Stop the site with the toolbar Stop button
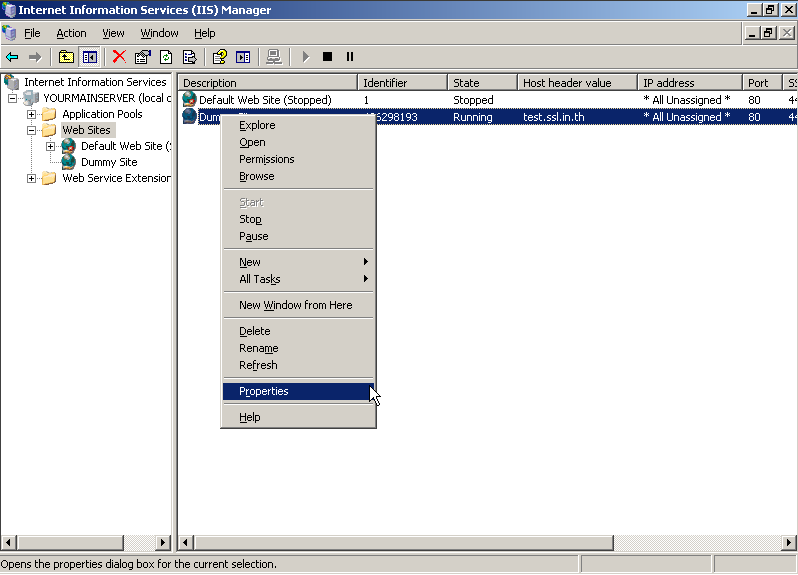This screenshot has height=575, width=798. (x=327, y=57)
